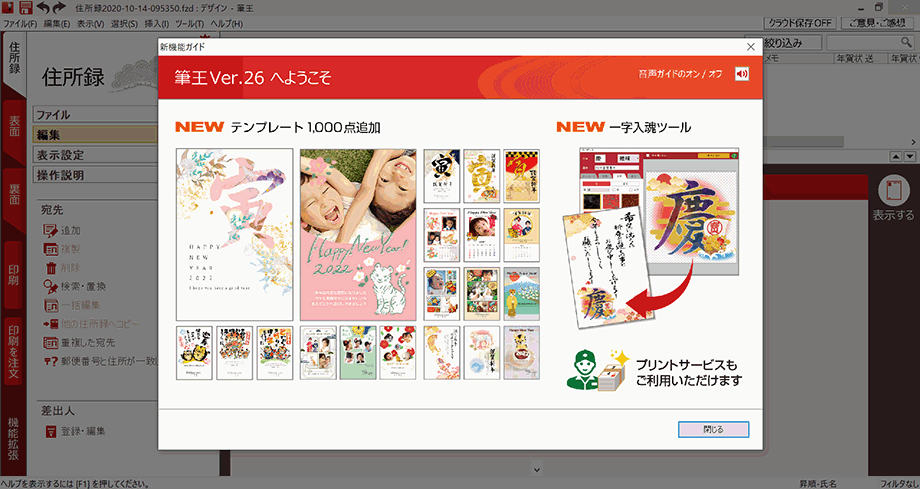
Task: Click the 検索・置換 icon
Action: click(51, 286)
